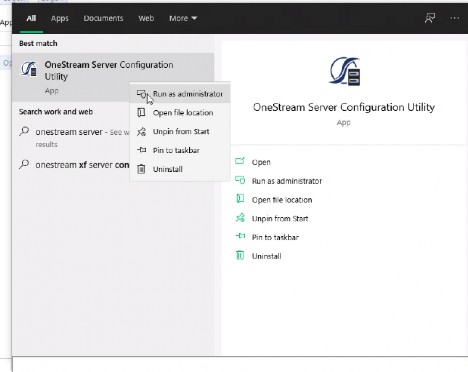
Task: Click the green shield icon in details pane
Action: 240,180
